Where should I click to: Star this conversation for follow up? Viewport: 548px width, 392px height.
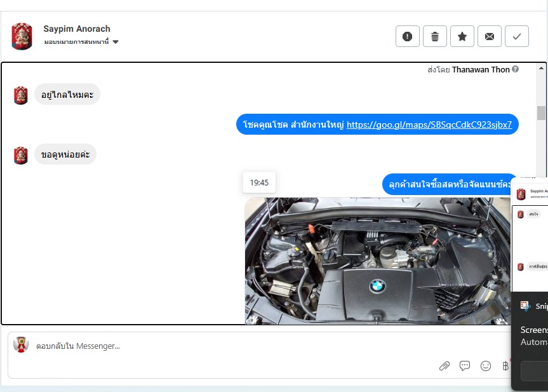[462, 36]
